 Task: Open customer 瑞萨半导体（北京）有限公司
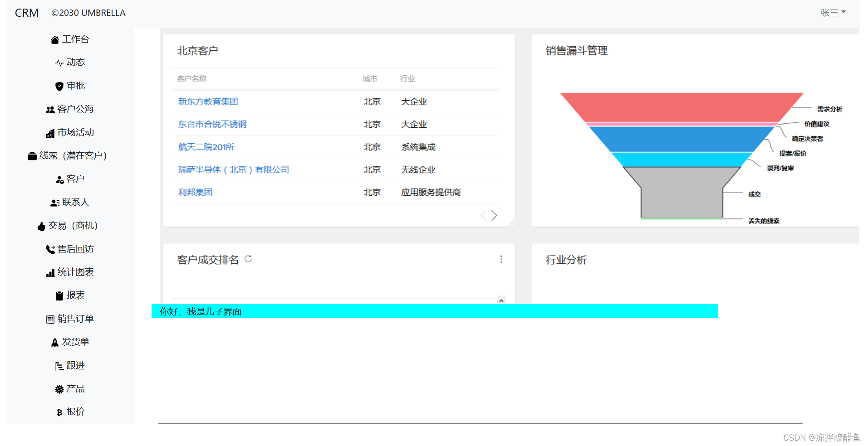click(x=234, y=170)
